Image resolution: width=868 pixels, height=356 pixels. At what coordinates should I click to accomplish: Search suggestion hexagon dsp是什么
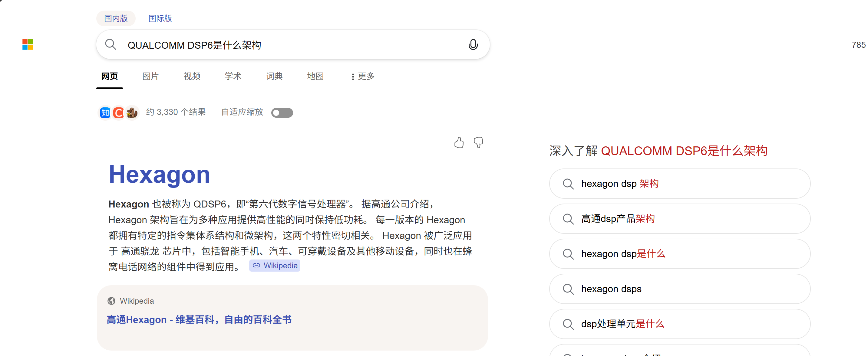coord(680,254)
